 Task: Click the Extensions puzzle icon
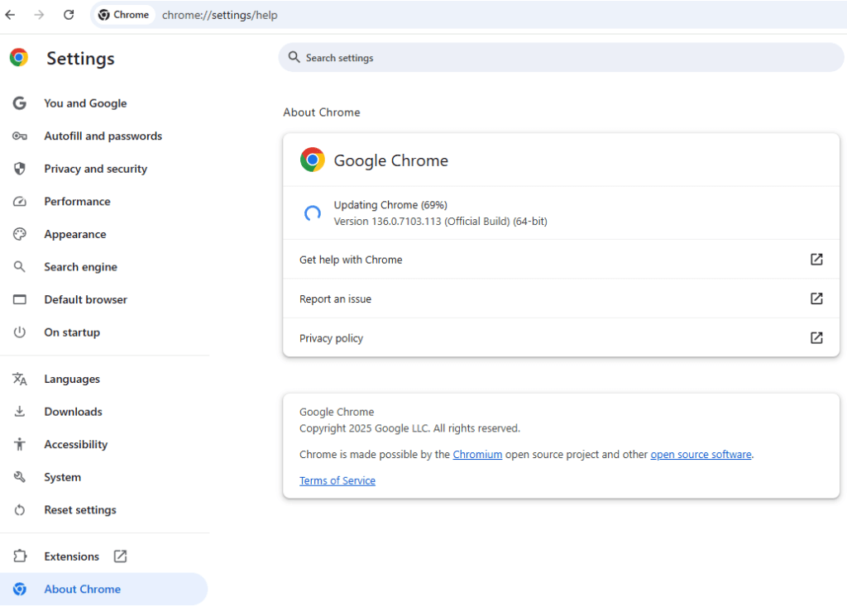(x=20, y=556)
